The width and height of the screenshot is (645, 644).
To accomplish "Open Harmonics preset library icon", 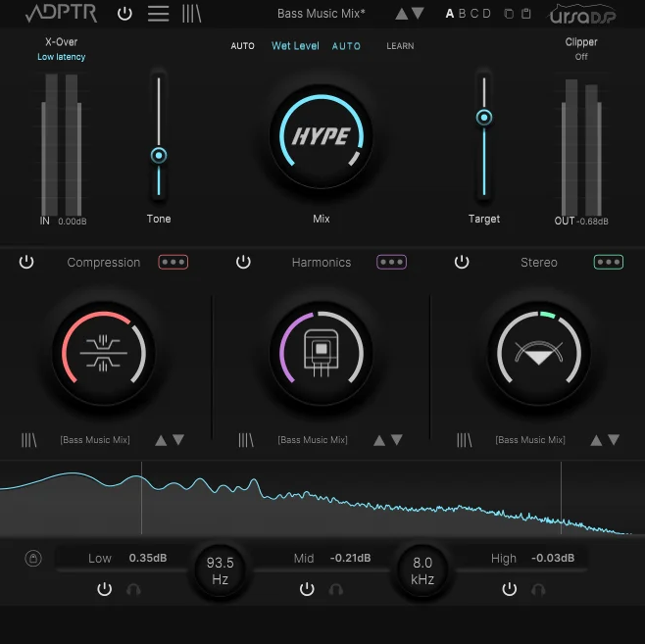I will point(246,440).
